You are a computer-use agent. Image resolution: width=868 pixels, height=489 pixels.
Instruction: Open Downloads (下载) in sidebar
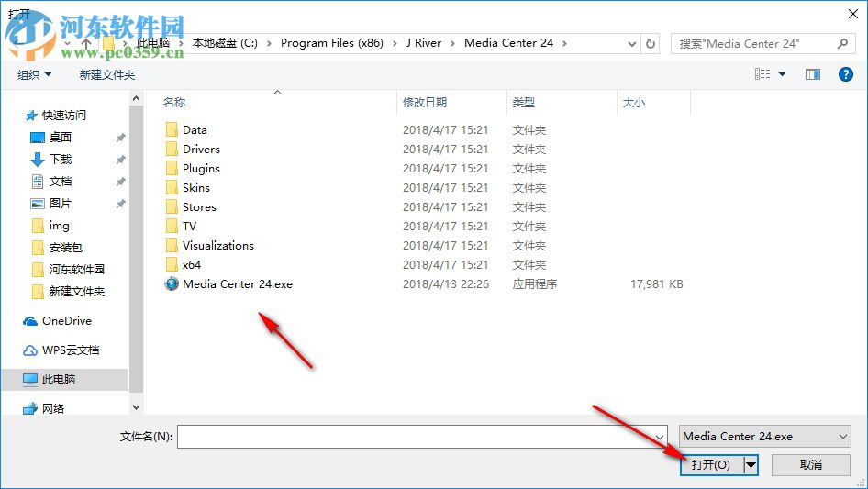point(61,159)
